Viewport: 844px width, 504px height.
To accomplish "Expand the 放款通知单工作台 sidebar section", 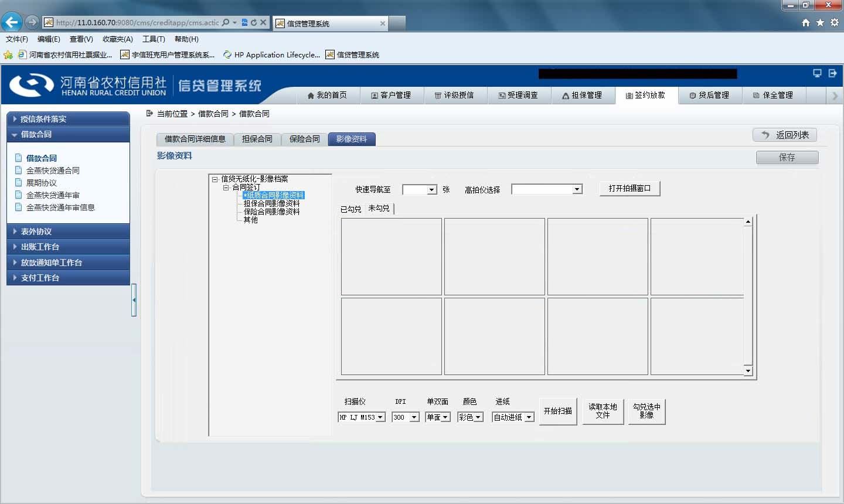I will tap(68, 263).
